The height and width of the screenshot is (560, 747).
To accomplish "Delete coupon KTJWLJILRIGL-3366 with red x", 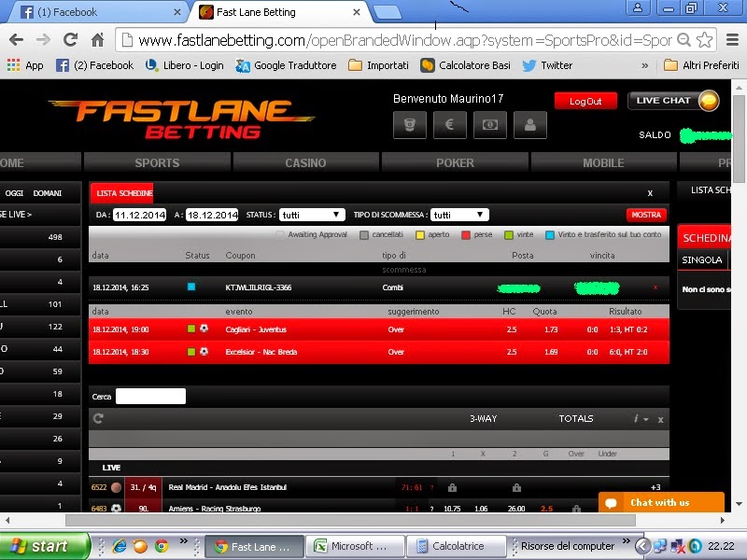I will [655, 287].
